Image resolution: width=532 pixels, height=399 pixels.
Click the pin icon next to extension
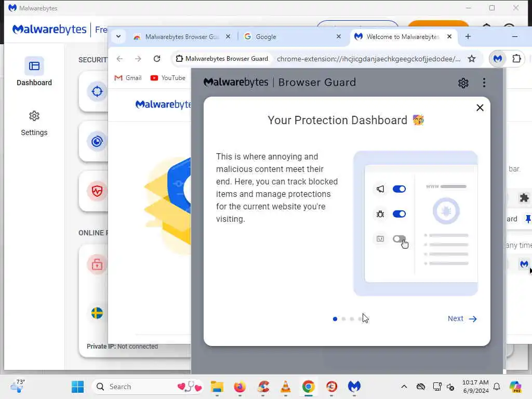click(x=528, y=219)
